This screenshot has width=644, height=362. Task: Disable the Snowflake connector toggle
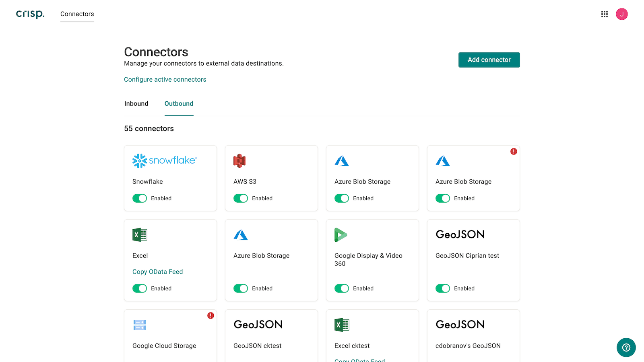(x=139, y=198)
